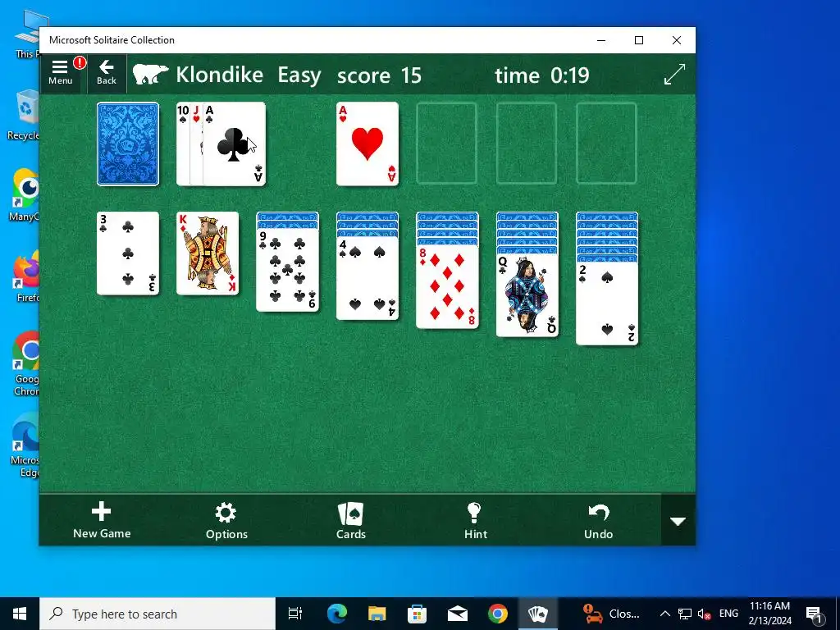Draw from the face-down stock pile

[128, 144]
